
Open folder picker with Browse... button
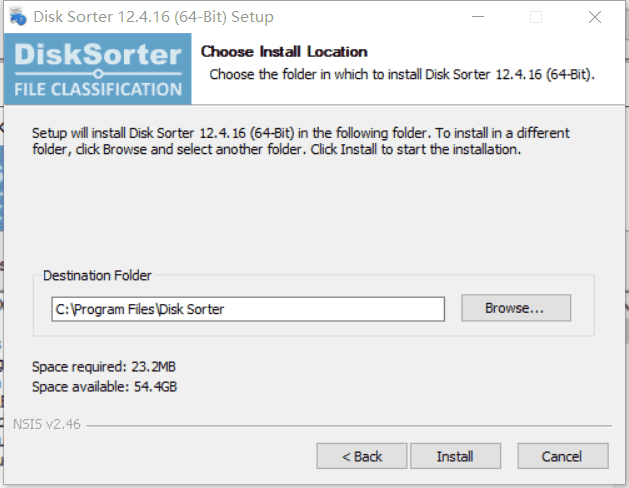point(516,308)
